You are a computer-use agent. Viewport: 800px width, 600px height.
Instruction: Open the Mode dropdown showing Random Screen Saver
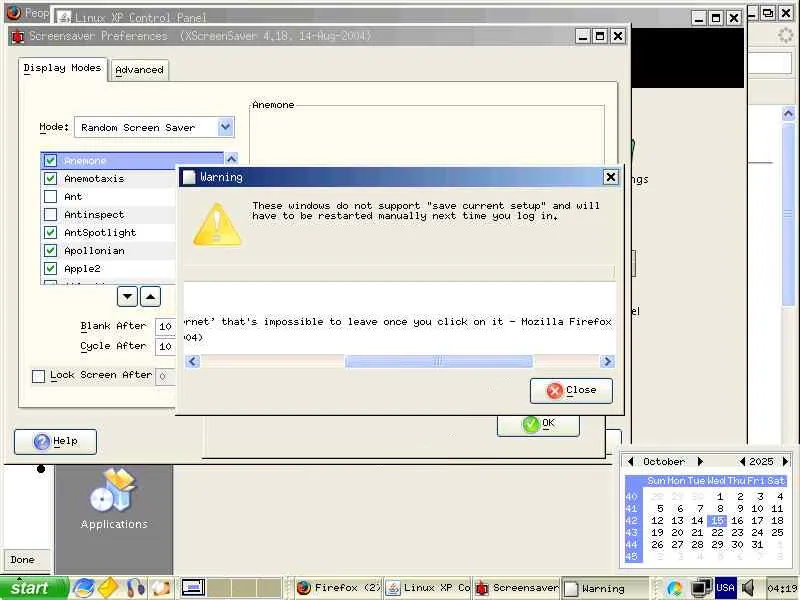pyautogui.click(x=154, y=128)
